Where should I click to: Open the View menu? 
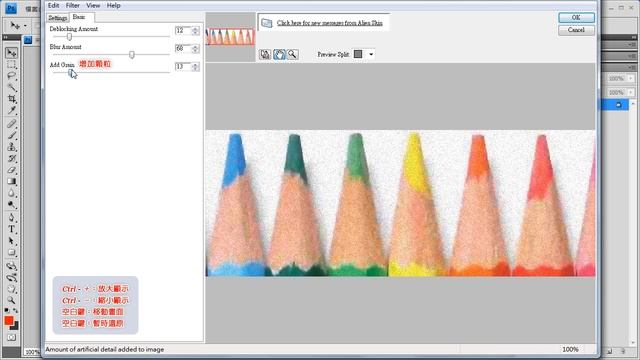click(x=93, y=5)
